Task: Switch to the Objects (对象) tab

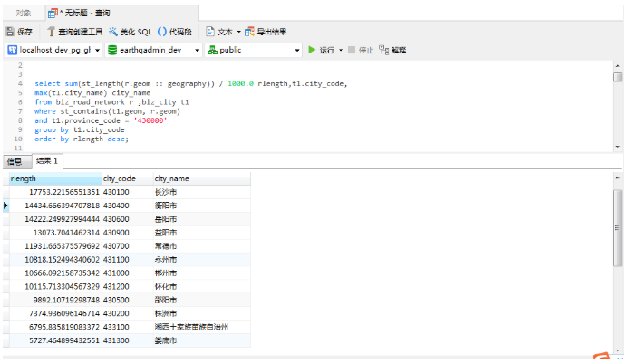Action: pyautogui.click(x=24, y=14)
